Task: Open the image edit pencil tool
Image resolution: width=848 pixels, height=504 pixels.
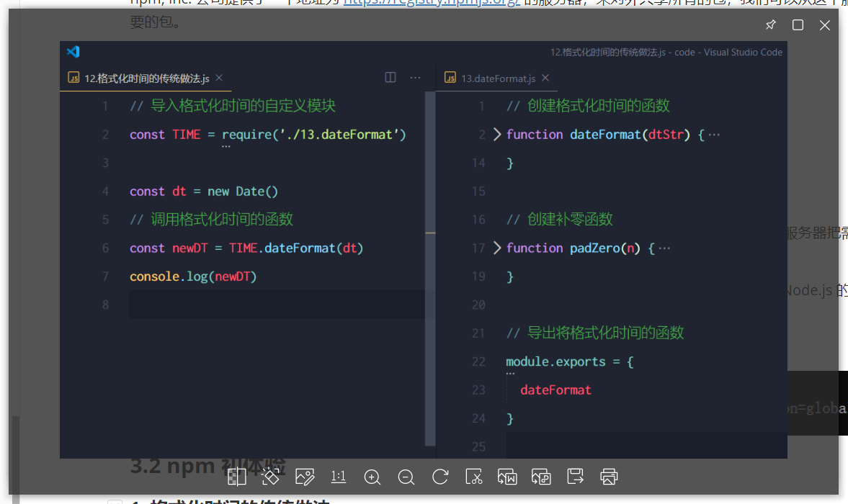Action: (x=305, y=477)
